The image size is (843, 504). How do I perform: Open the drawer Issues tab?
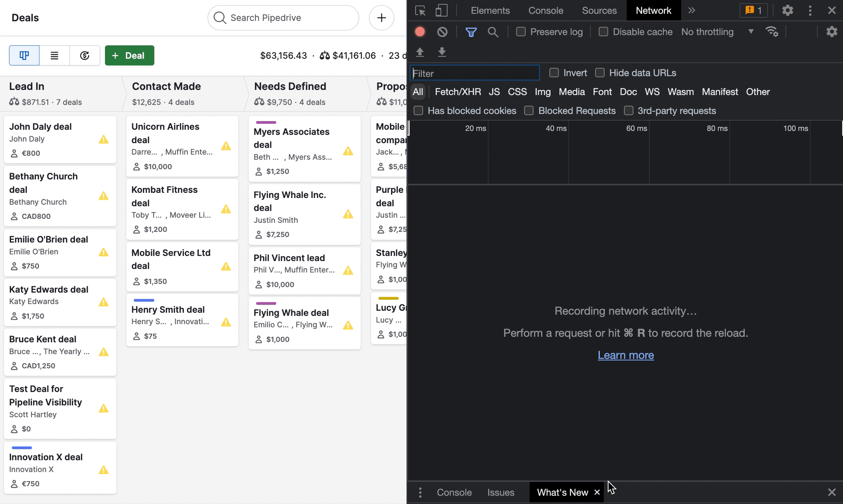(x=501, y=492)
